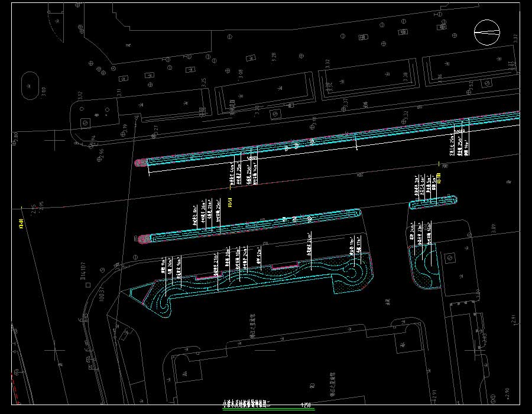Select the yellow label between upper and middle strips
This screenshot has height=414, width=532.
coord(232,202)
